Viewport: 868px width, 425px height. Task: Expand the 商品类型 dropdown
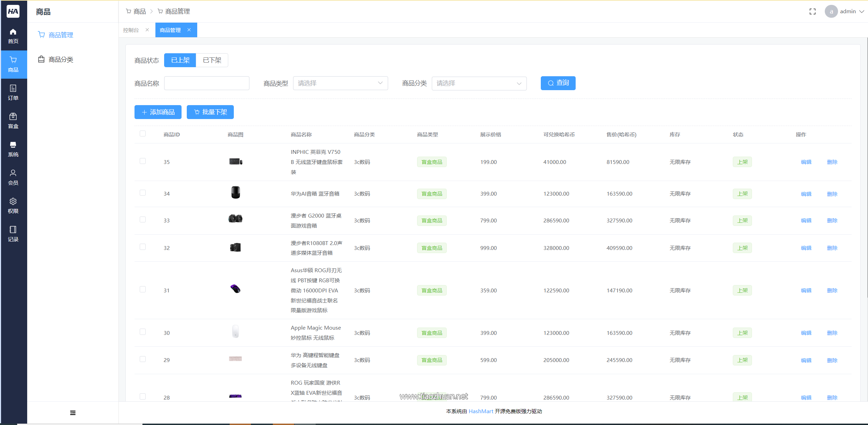pyautogui.click(x=340, y=83)
